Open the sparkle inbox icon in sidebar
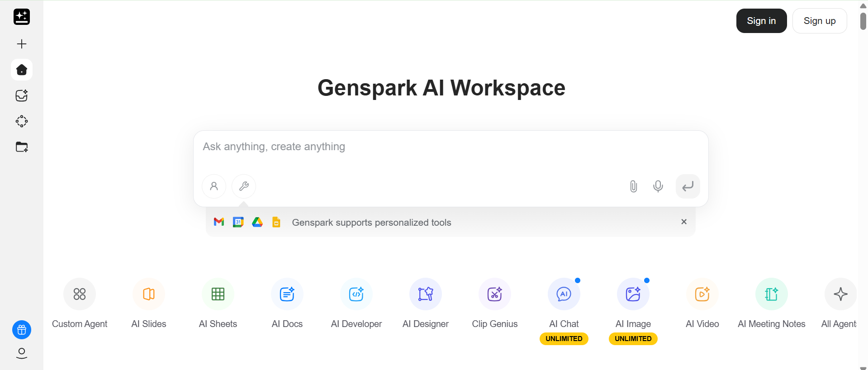The image size is (868, 370). (22, 95)
